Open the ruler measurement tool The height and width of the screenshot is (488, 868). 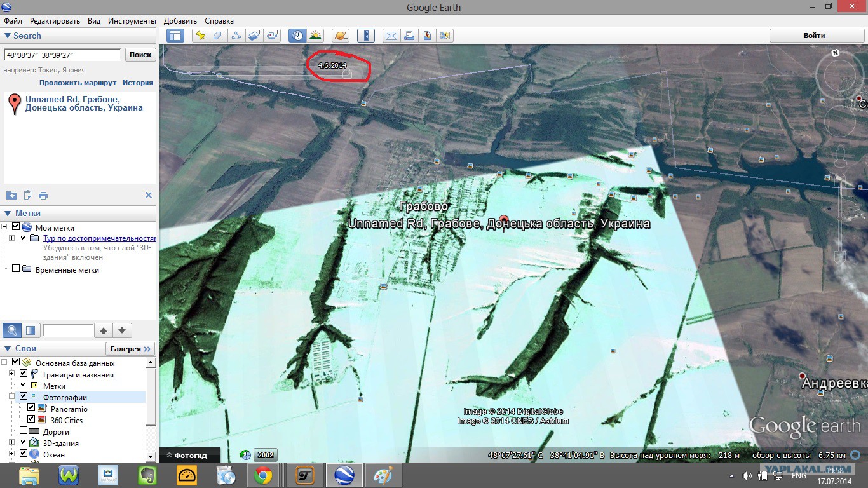tap(365, 36)
